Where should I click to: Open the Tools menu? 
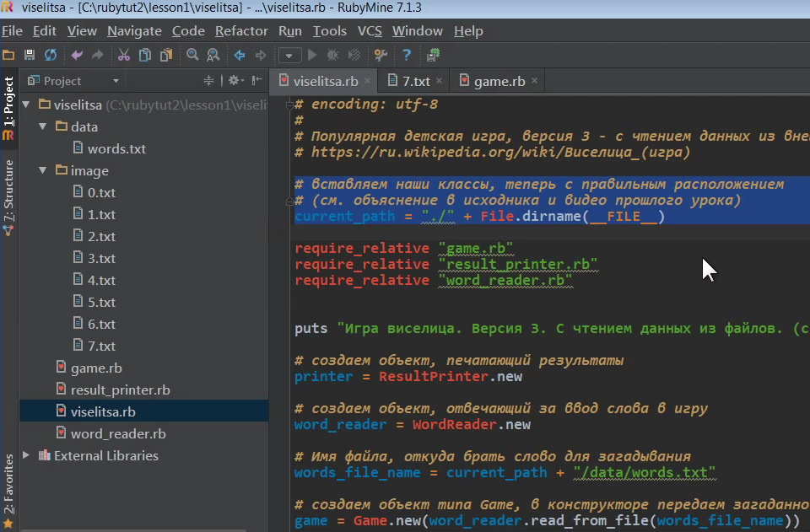pyautogui.click(x=330, y=31)
